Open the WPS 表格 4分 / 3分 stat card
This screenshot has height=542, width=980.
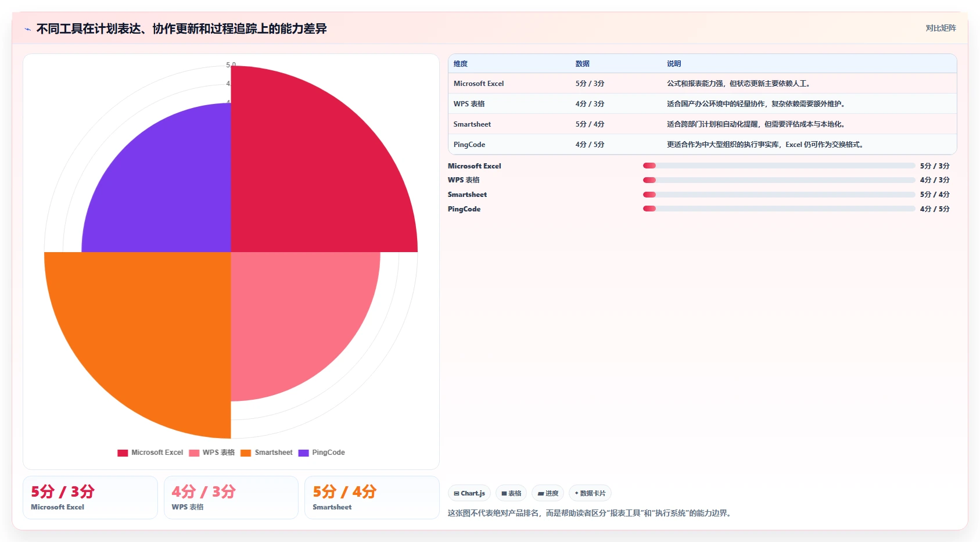tap(231, 497)
